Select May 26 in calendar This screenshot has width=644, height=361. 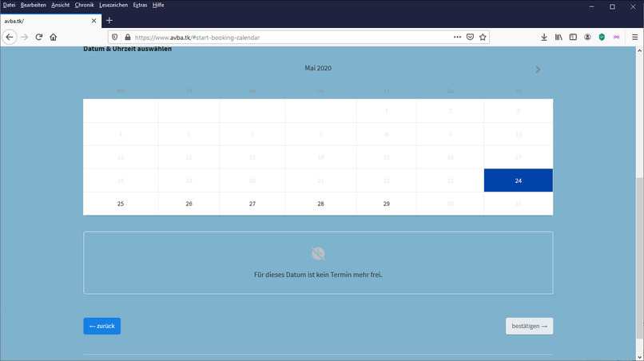pos(189,204)
